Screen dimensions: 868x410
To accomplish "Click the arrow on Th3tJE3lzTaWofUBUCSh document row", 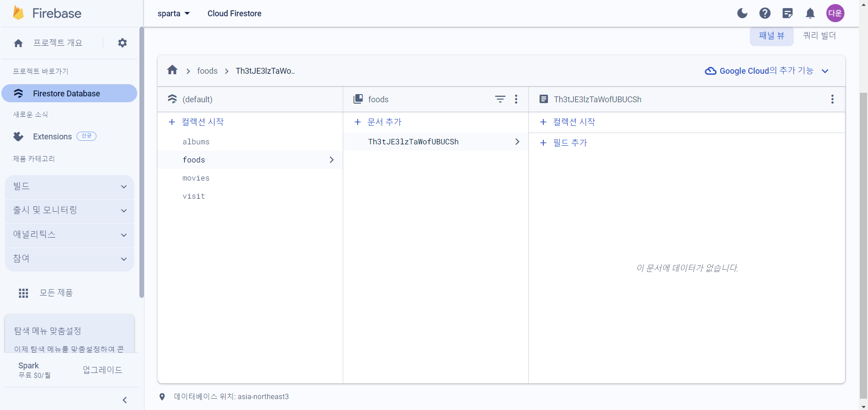I will tap(517, 142).
